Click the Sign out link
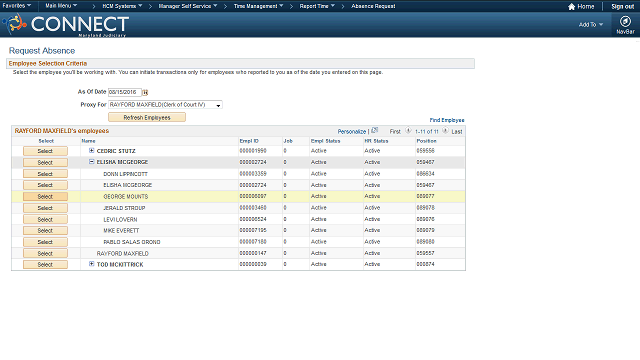This screenshot has width=640, height=360. tap(622, 7)
